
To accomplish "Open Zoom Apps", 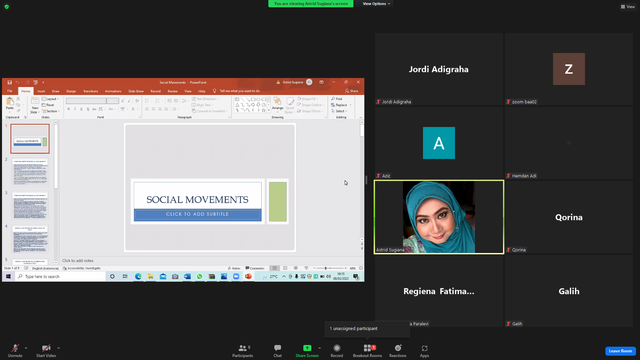I will click(x=424, y=350).
